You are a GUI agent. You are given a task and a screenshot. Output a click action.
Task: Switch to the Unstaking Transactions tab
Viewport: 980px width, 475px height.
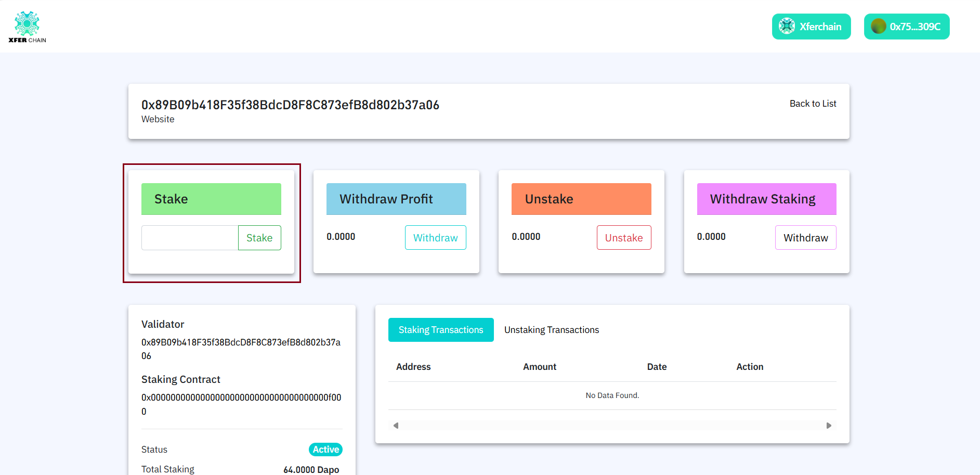551,329
